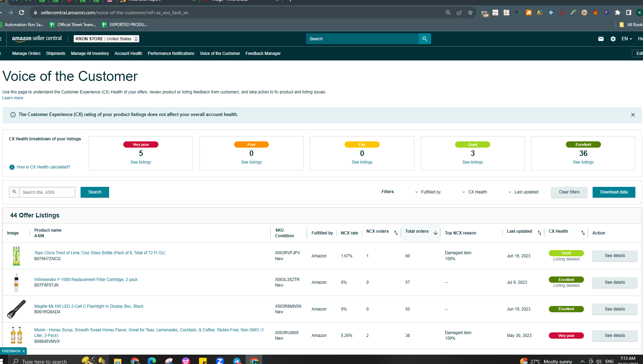The width and height of the screenshot is (643, 364).
Task: See details for the Topo Chico listing
Action: (615, 256)
